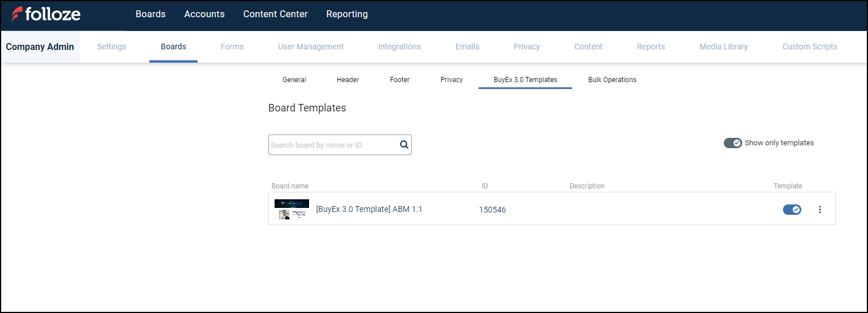This screenshot has width=868, height=313.
Task: Open Reporting in the top navigation
Action: [x=346, y=14]
